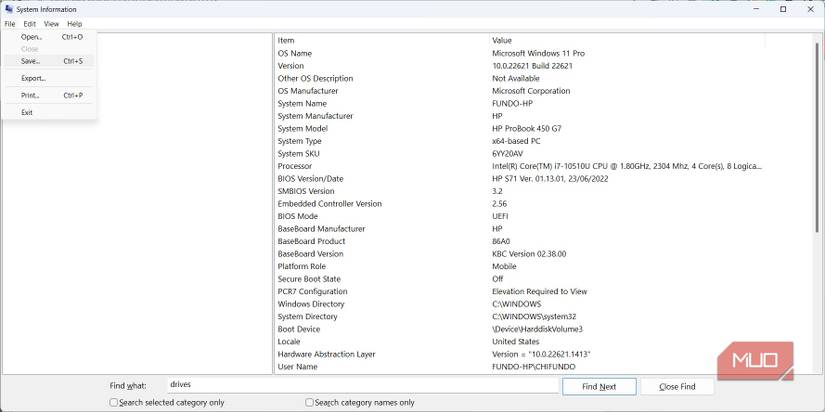Click the value KBC Version 02.38.00
This screenshot has height=412, width=825.
[529, 254]
